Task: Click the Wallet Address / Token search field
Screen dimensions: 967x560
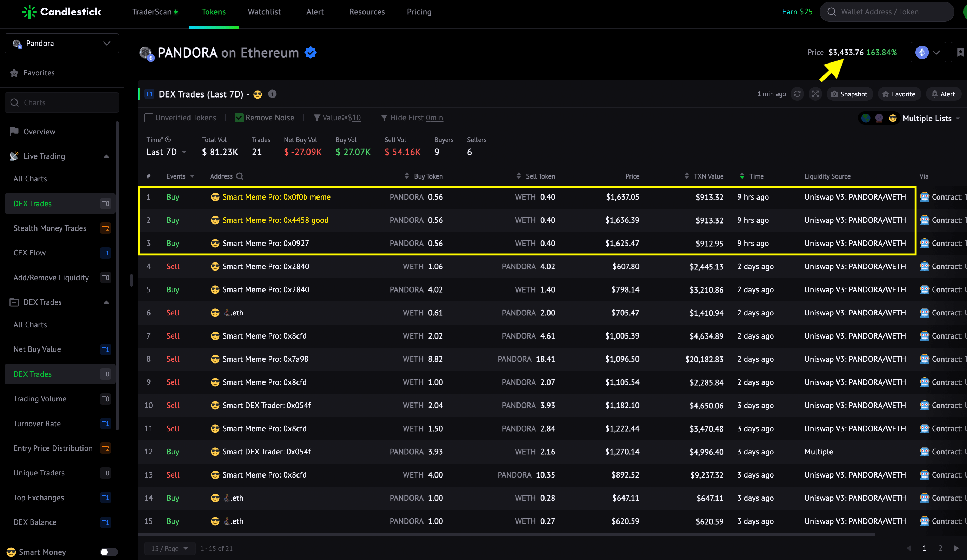Action: pyautogui.click(x=887, y=12)
